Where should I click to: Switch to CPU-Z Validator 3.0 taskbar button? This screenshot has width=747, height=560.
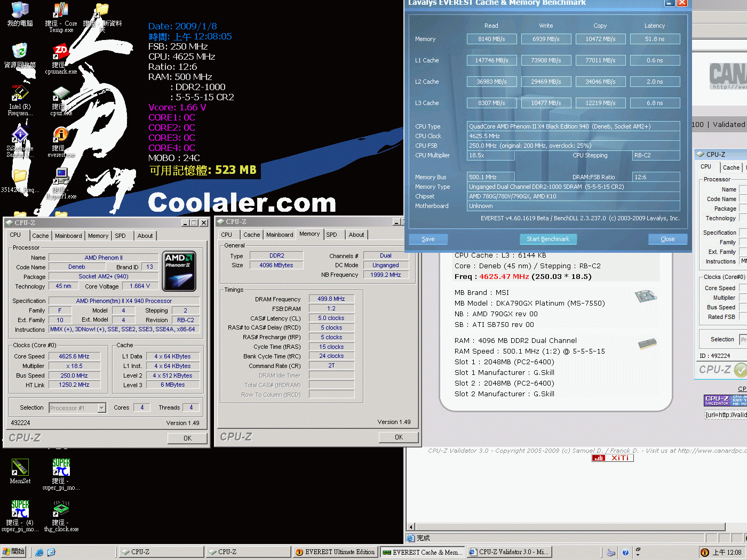click(x=509, y=552)
